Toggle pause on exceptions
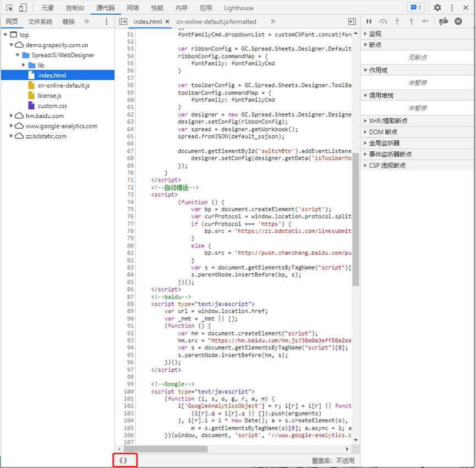476x468 pixels. (458, 21)
